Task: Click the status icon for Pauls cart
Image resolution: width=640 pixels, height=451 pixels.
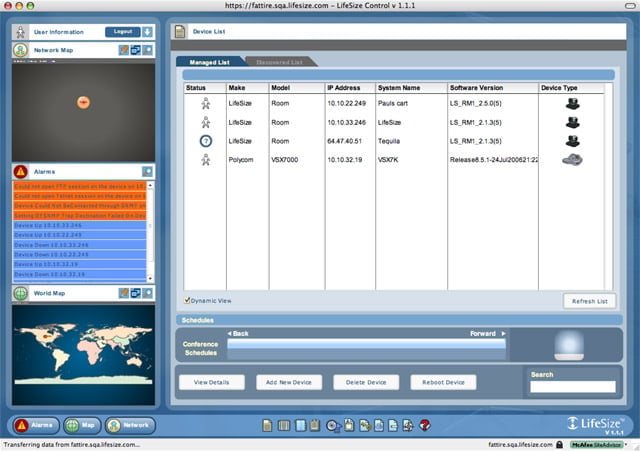Action: click(x=206, y=104)
